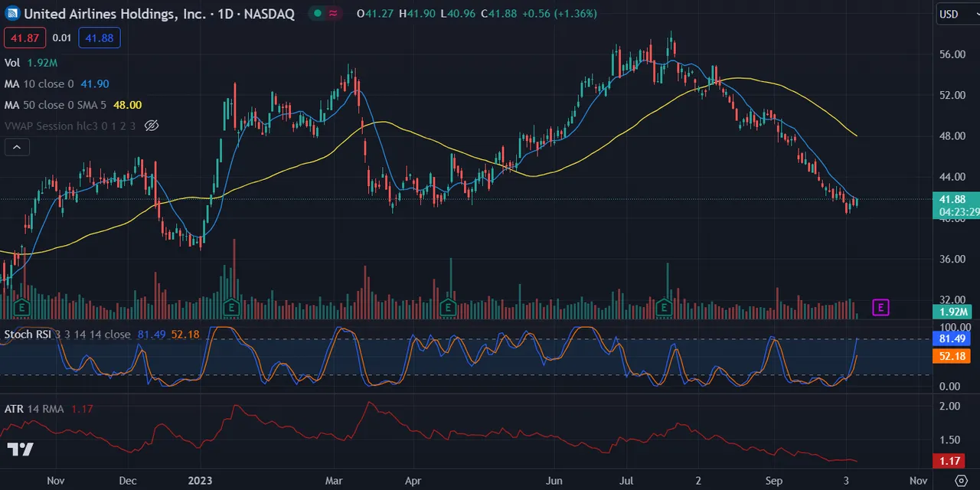Click the 1.50 ATR scale label
Image resolution: width=980 pixels, height=490 pixels.
click(x=949, y=440)
